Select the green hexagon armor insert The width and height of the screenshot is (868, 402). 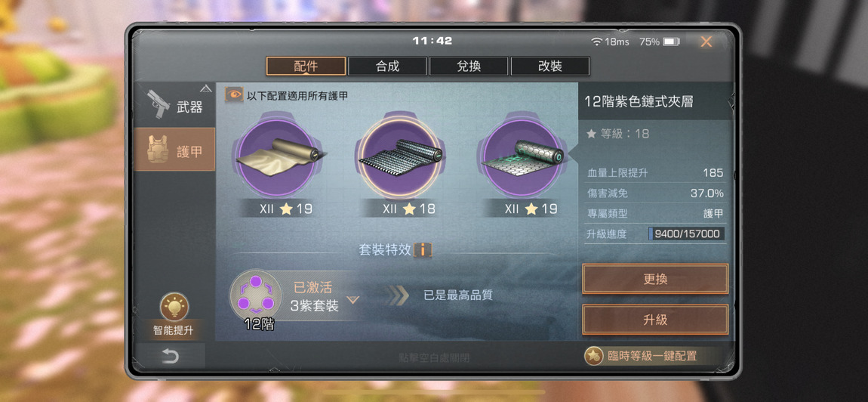(x=521, y=157)
